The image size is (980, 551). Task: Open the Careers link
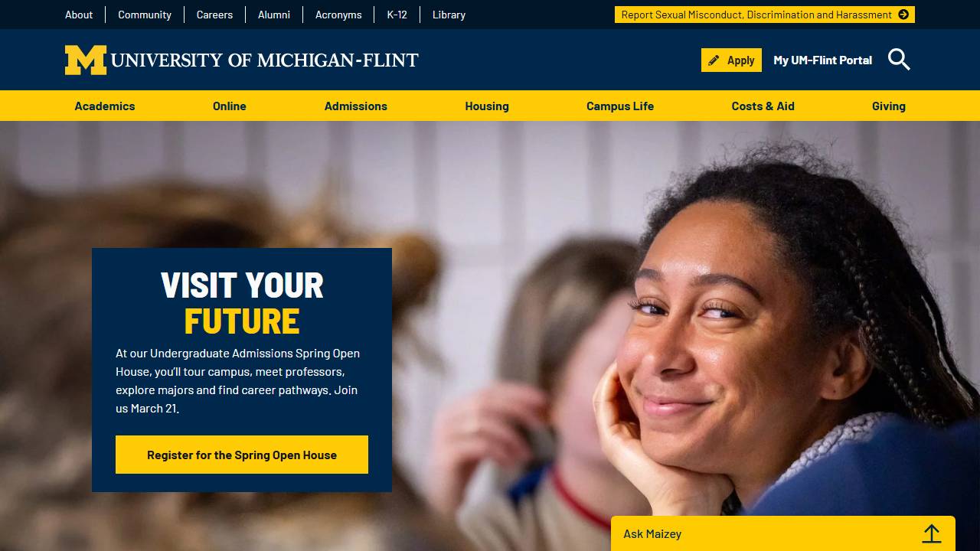214,15
